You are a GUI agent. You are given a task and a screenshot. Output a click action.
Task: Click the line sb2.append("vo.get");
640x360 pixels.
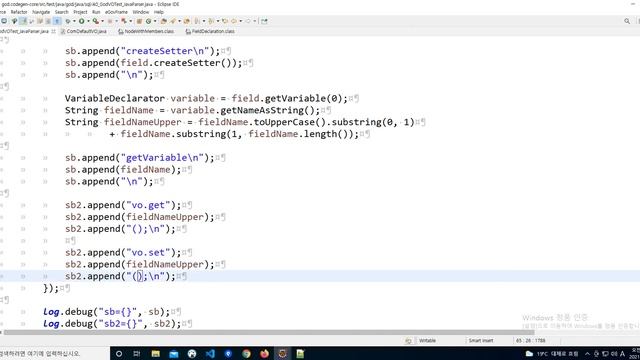click(x=123, y=205)
